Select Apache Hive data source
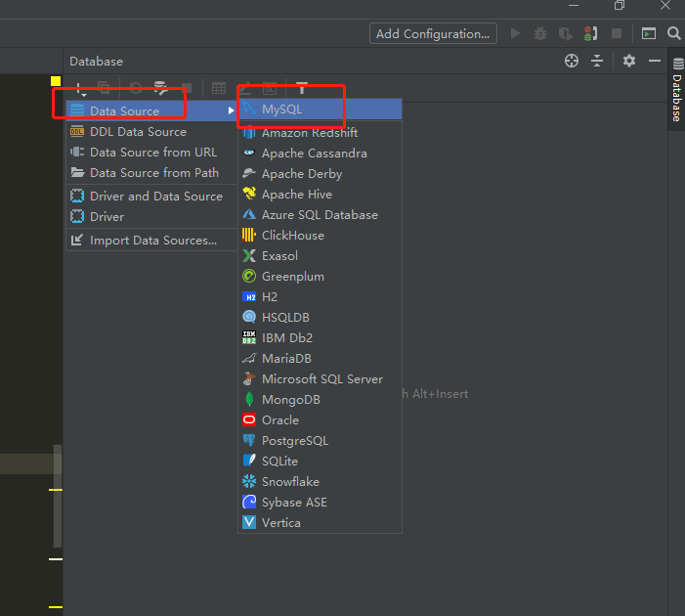 tap(320, 195)
